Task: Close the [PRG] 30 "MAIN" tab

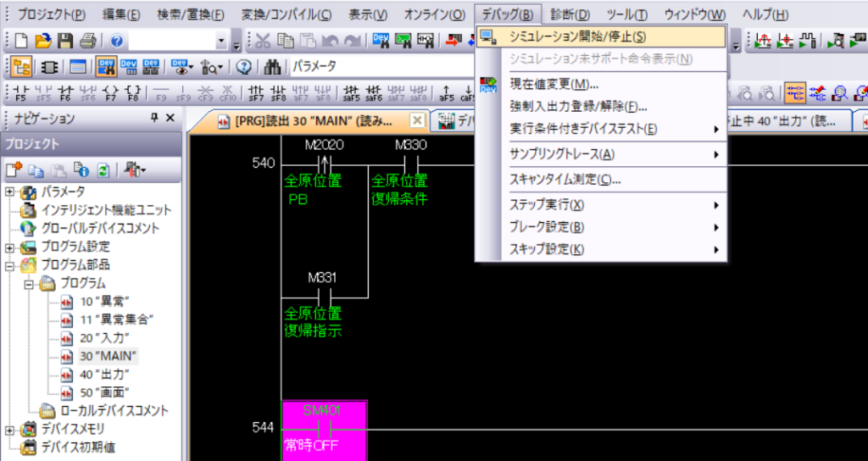Action: tap(417, 120)
